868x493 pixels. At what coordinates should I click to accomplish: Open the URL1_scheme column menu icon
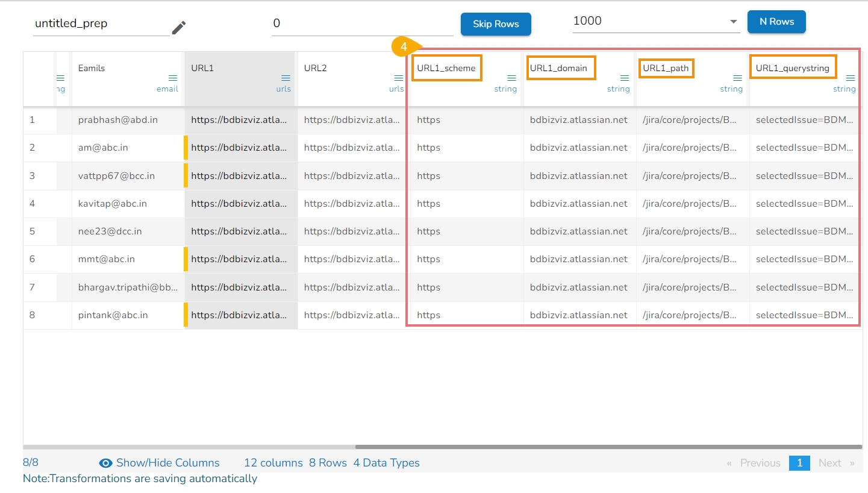(511, 78)
